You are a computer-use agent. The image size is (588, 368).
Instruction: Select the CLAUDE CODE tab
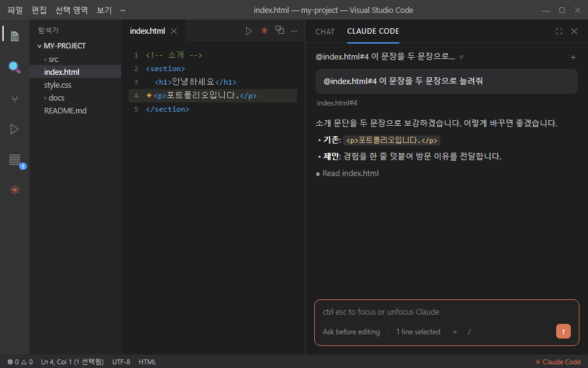[373, 31]
